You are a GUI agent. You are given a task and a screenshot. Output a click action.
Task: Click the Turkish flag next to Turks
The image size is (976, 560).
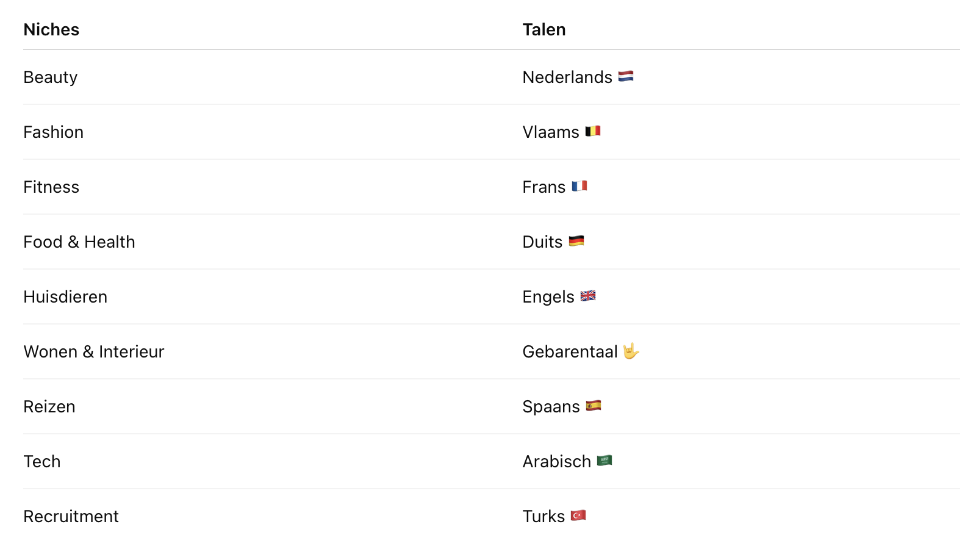point(578,515)
